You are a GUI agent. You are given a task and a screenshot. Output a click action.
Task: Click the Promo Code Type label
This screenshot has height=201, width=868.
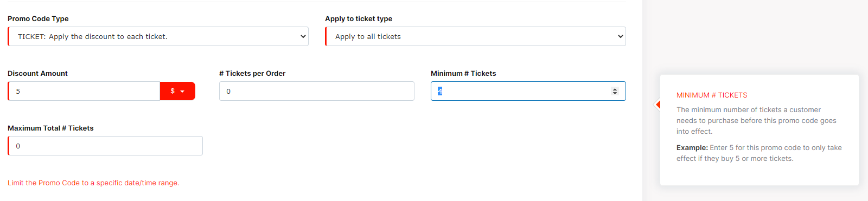tap(38, 18)
